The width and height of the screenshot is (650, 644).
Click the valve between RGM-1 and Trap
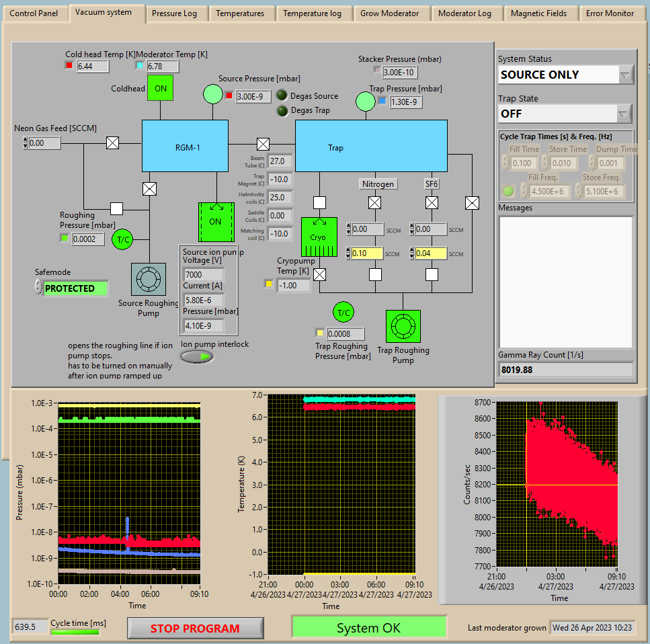[x=263, y=144]
